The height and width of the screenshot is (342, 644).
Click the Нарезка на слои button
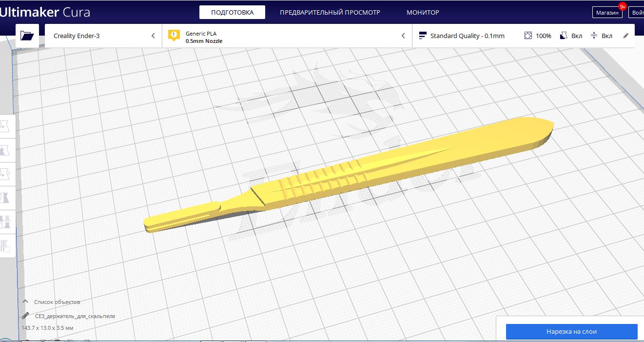point(571,331)
